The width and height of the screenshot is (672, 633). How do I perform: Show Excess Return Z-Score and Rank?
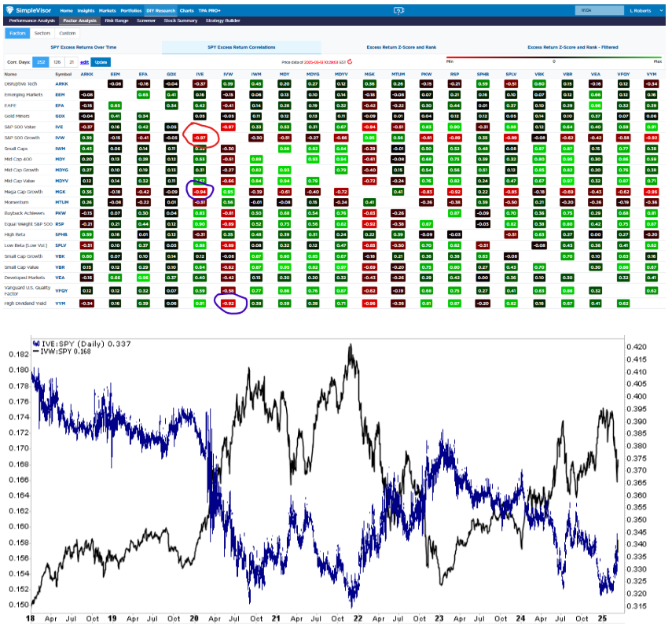click(x=402, y=47)
